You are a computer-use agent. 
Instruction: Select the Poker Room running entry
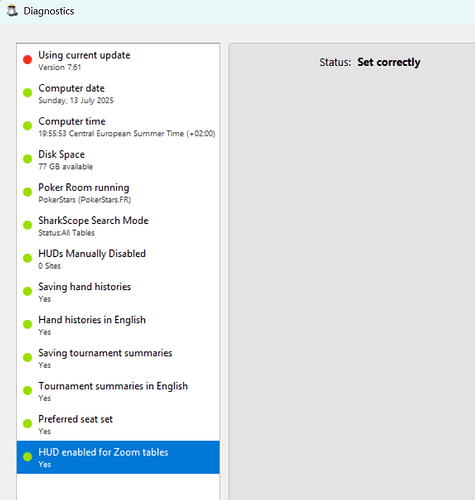click(118, 193)
